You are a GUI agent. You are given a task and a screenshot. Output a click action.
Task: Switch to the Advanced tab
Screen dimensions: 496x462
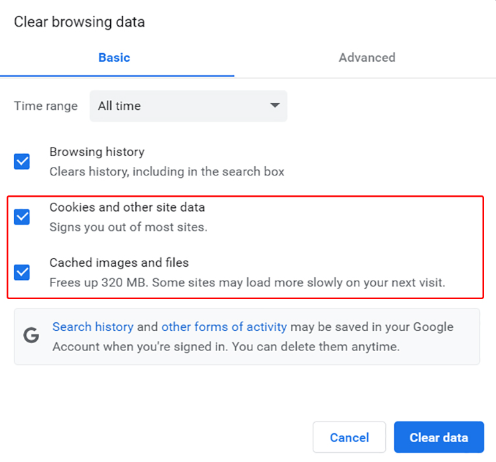367,58
